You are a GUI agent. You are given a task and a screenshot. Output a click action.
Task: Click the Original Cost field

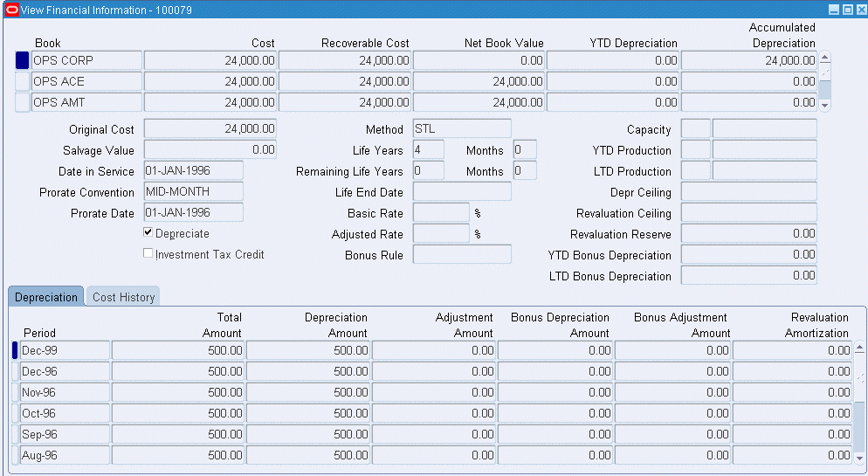[x=210, y=128]
